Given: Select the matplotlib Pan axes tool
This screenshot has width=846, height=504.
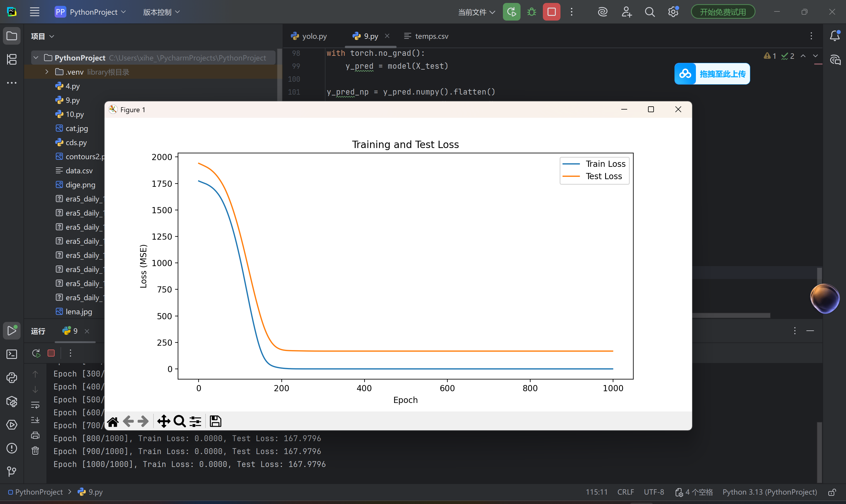Looking at the screenshot, I should tap(164, 421).
